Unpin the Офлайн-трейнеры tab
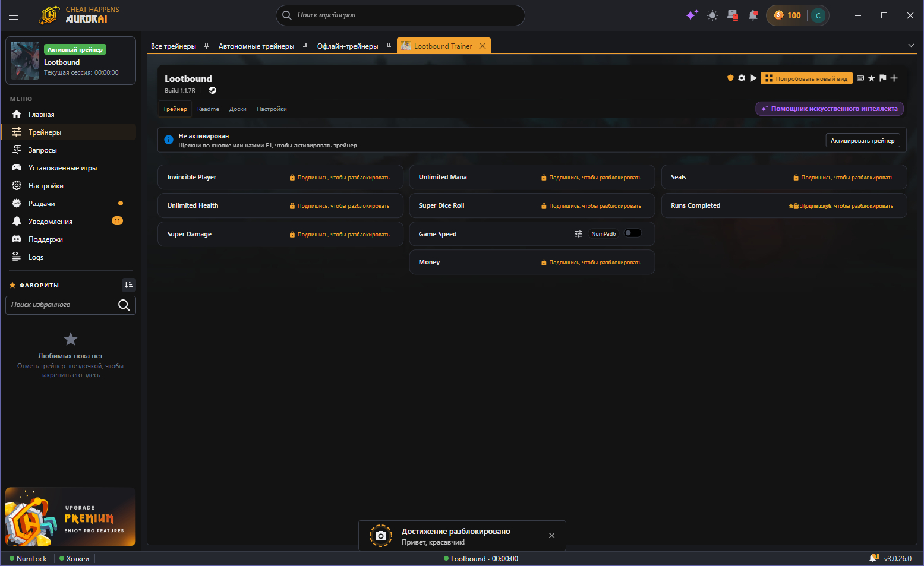 pos(389,46)
